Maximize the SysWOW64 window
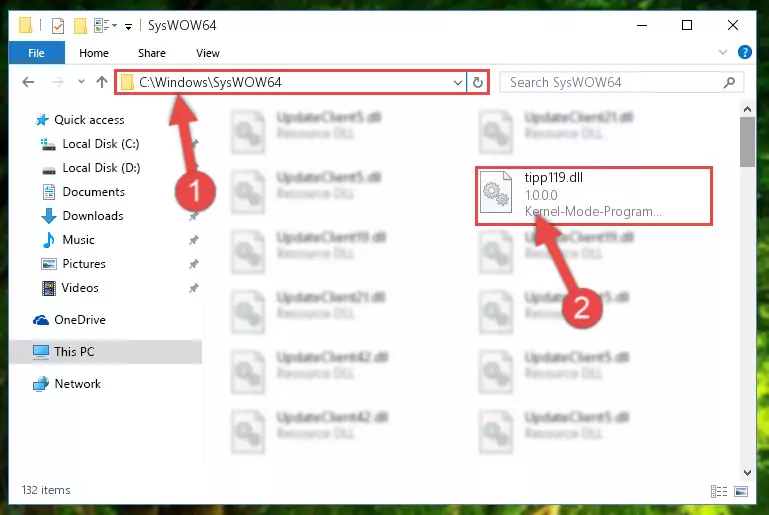This screenshot has height=515, width=769. [687, 25]
